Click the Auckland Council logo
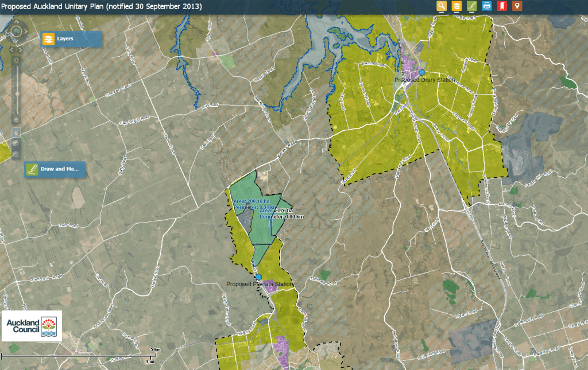588x370 pixels. click(32, 325)
